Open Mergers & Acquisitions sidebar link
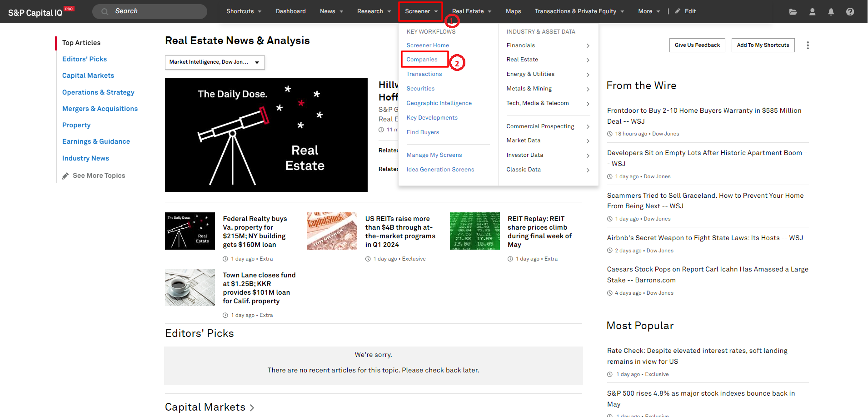868x417 pixels. click(100, 109)
